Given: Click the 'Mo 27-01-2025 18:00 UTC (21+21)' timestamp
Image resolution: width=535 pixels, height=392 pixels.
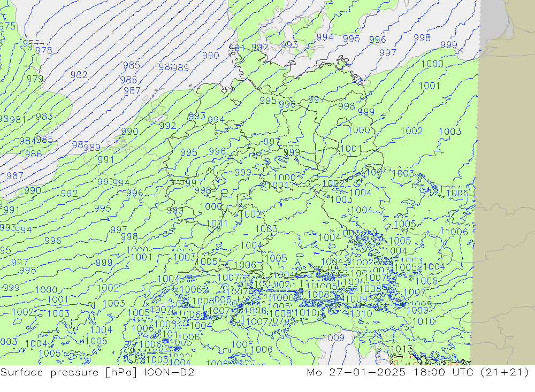Looking at the screenshot, I should click(418, 372).
